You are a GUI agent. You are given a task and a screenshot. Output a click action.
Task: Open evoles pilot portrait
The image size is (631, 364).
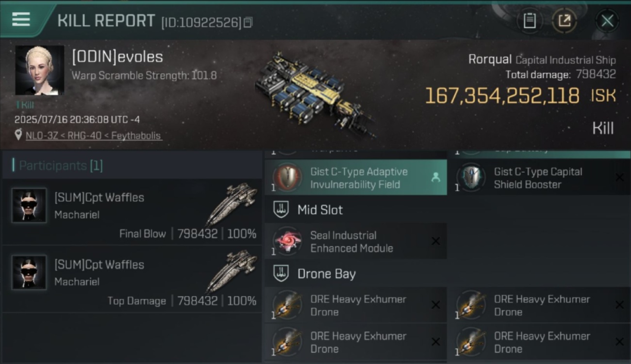39,70
